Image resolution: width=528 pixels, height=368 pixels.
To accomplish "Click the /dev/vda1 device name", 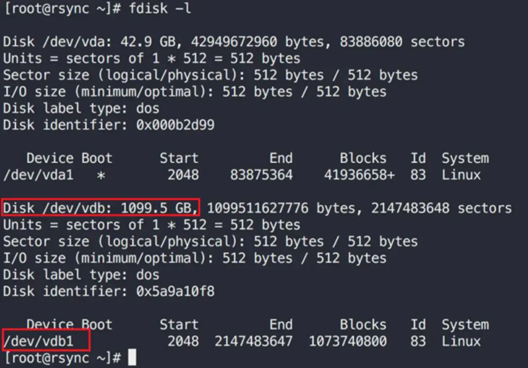I will (38, 175).
